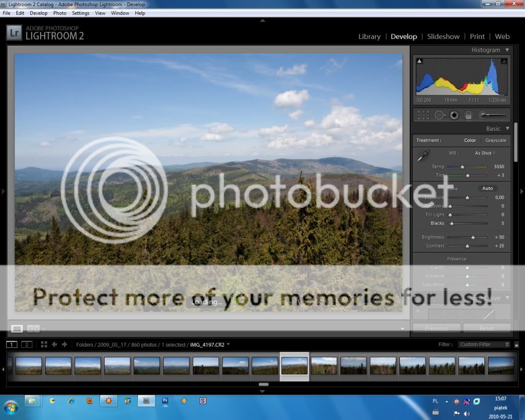Select the Adjustment Brush tool

(x=492, y=115)
